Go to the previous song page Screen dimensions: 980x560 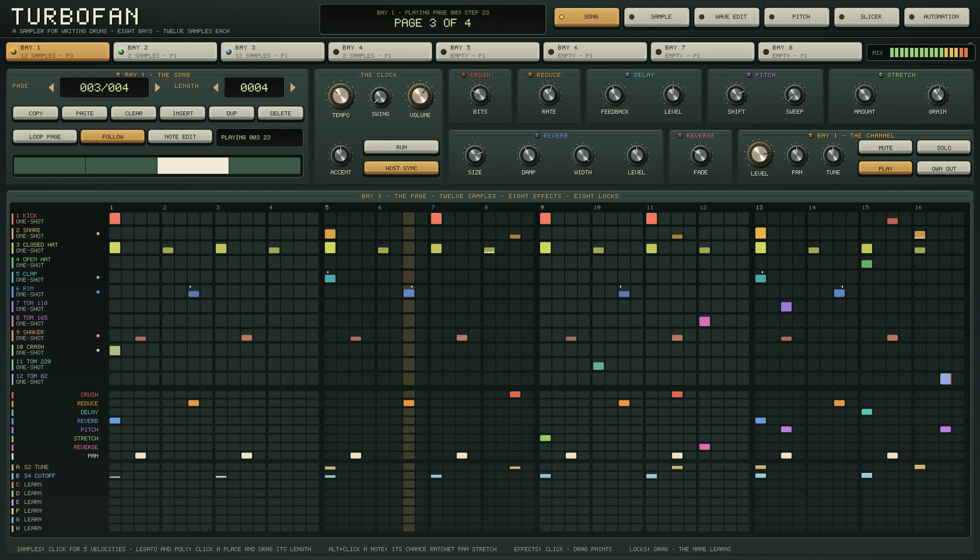click(x=52, y=88)
